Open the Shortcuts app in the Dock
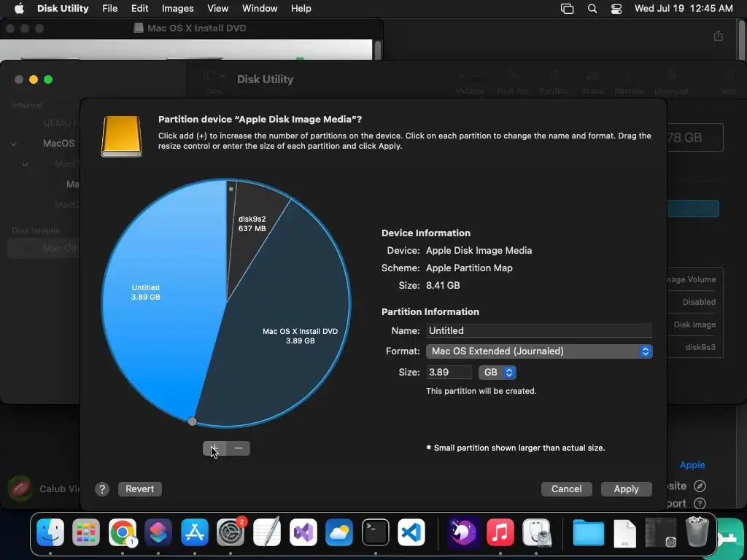Screen dimensions: 747x560 click(158, 532)
